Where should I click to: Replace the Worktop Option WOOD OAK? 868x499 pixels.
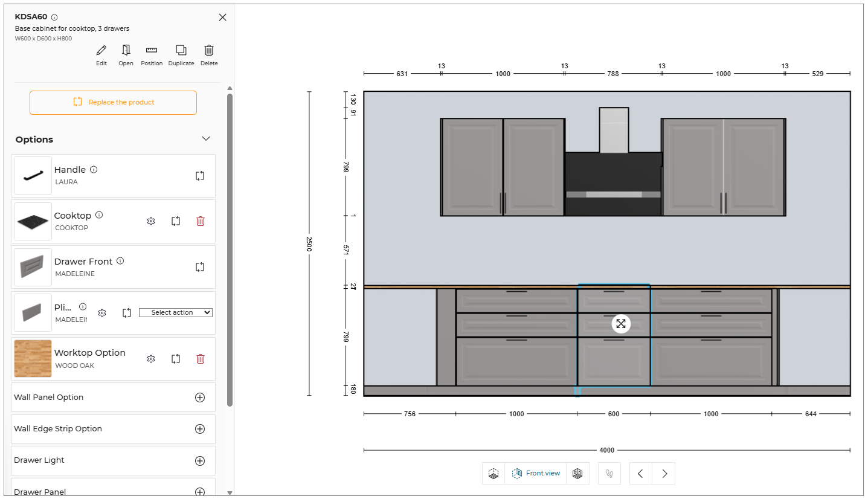click(176, 359)
